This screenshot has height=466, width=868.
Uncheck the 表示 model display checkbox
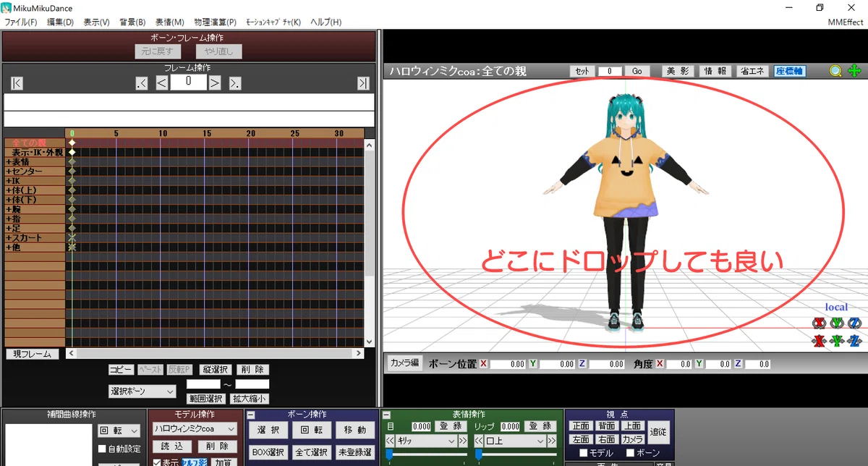[x=157, y=462]
